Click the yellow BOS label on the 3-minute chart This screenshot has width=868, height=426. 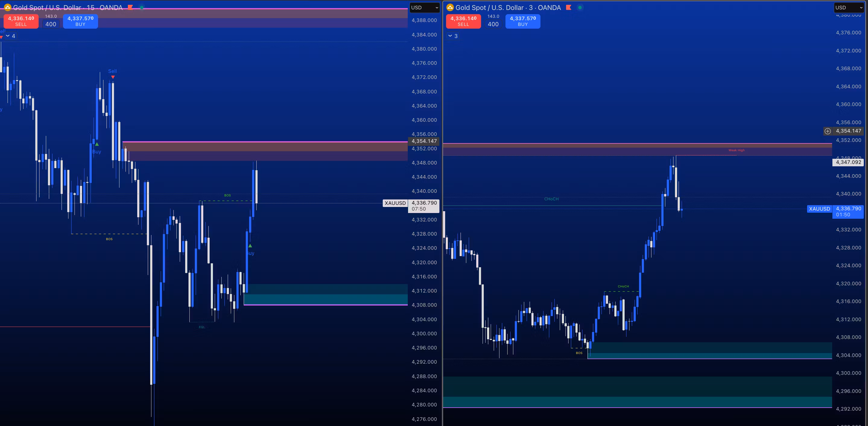(x=579, y=353)
